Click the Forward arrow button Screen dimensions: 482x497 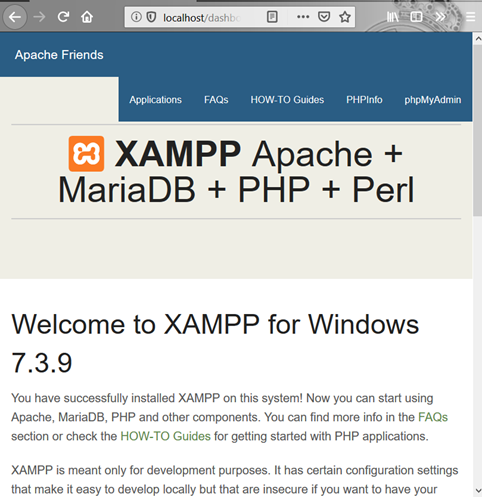39,17
